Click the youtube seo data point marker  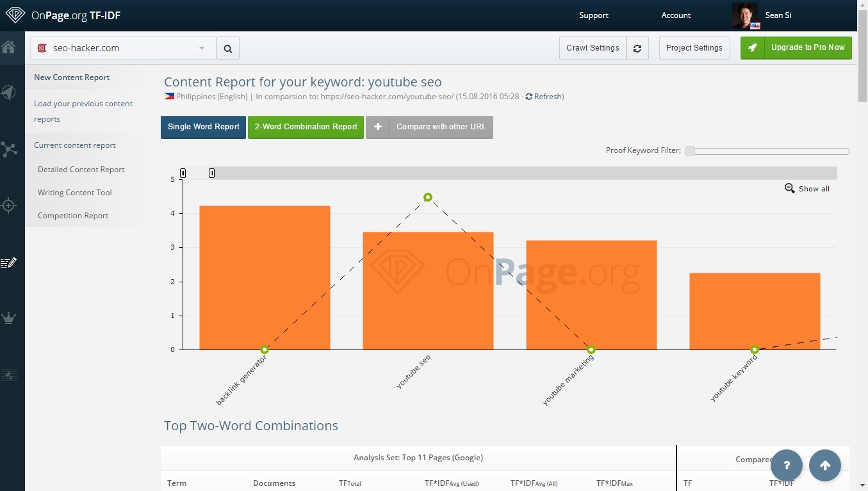tap(428, 197)
